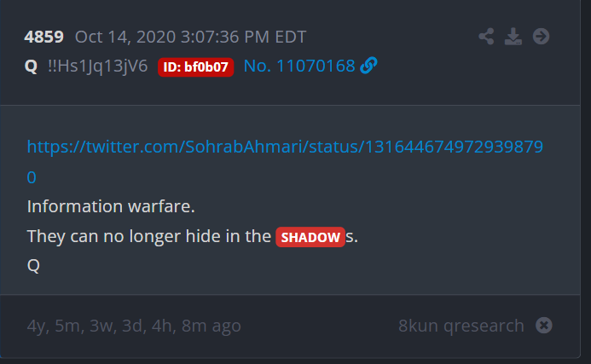The height and width of the screenshot is (364, 591).
Task: Click the timestamp Oct 14, 2020 3:07:36 PM EDT
Action: click(190, 37)
